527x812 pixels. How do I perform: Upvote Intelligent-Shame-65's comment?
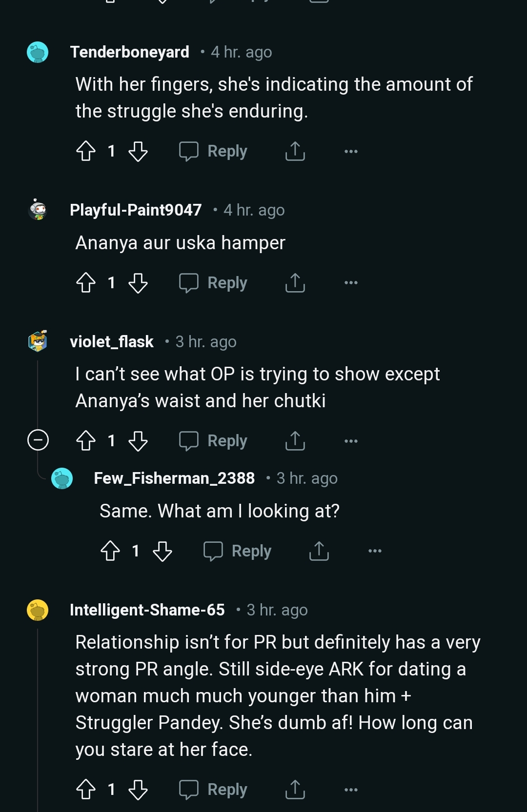tap(86, 790)
